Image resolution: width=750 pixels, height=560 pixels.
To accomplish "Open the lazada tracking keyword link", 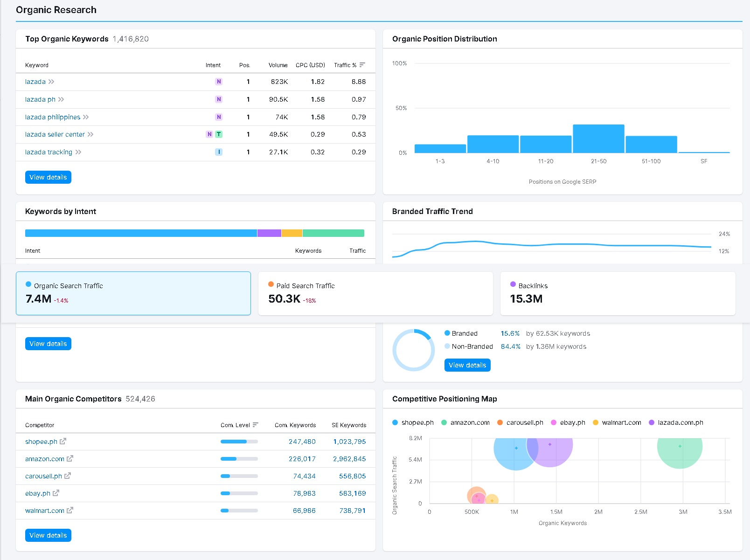I will point(49,152).
